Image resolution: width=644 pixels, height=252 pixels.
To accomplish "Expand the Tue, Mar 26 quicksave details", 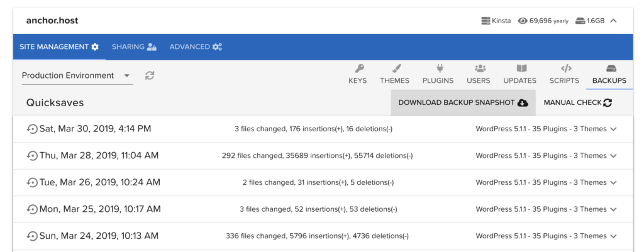I will (613, 183).
